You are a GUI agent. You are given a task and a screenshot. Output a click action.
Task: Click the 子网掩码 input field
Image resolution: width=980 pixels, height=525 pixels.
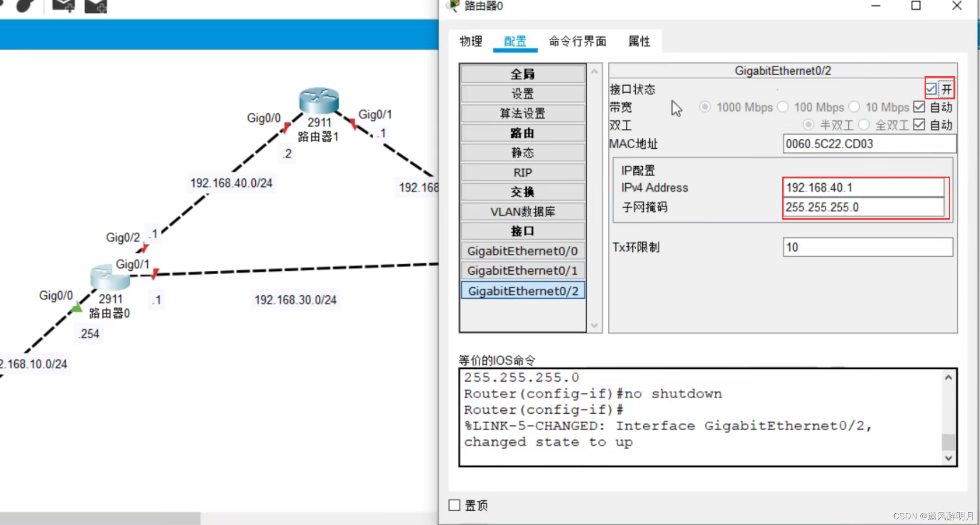click(x=864, y=207)
